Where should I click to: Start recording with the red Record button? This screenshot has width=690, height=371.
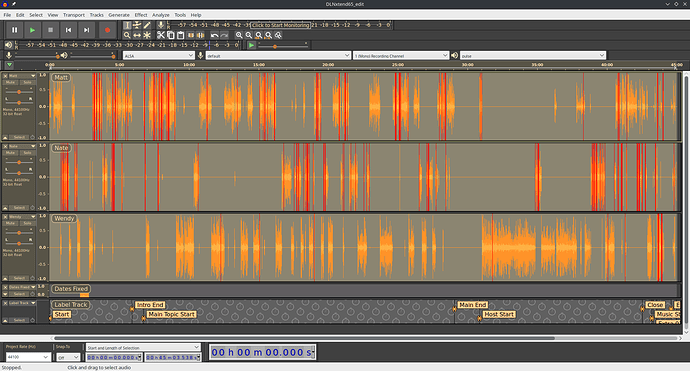click(107, 30)
